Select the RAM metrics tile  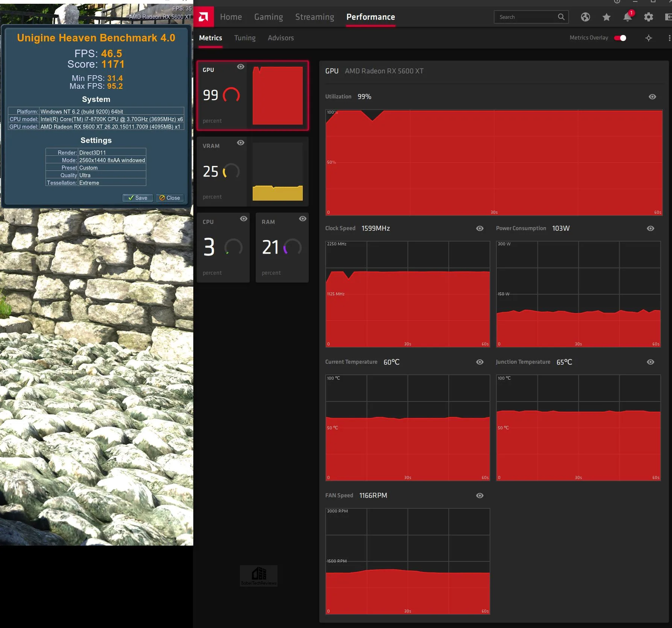pyautogui.click(x=282, y=248)
